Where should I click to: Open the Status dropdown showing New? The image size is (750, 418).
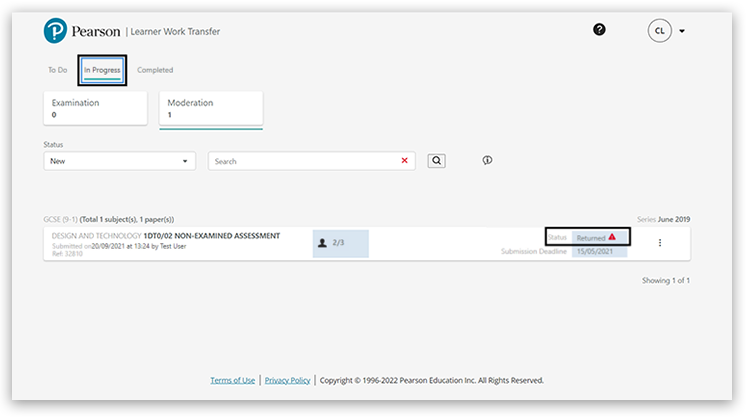point(119,161)
